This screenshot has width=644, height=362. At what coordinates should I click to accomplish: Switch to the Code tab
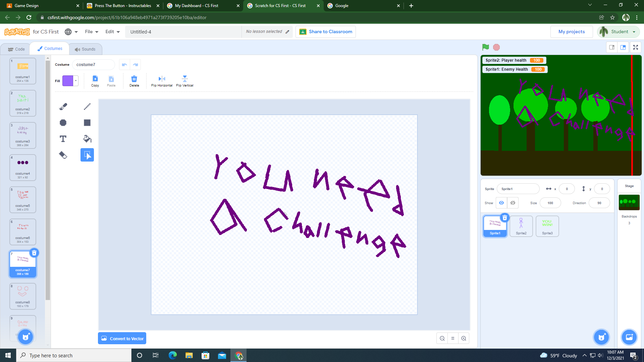tap(15, 49)
